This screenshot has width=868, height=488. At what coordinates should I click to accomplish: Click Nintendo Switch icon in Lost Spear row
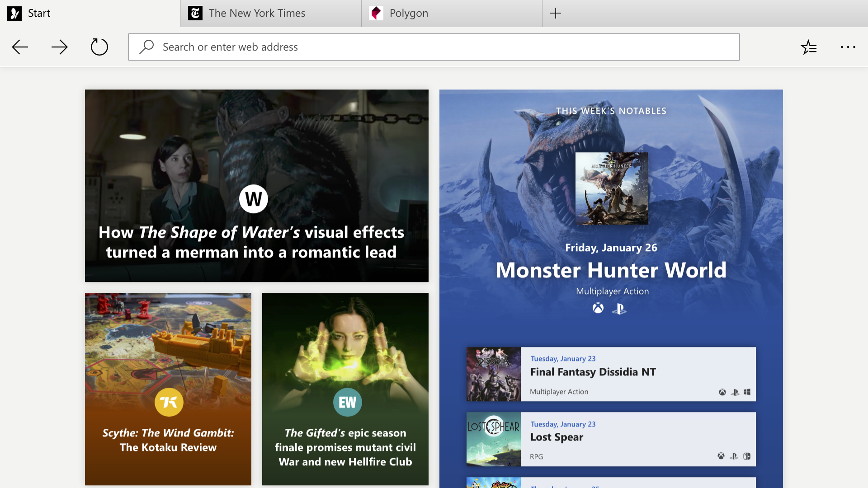[x=747, y=456]
